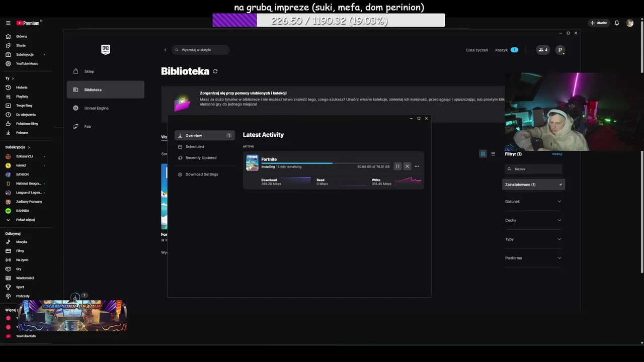Click the Fortnite game thumbnail in downloads
This screenshot has height=362, width=644.
[252, 163]
